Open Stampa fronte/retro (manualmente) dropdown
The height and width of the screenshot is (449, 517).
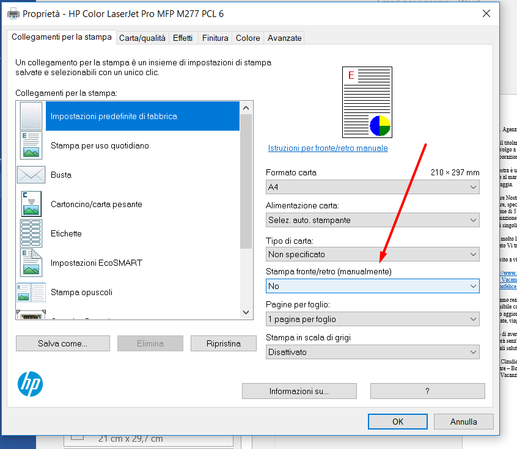coord(373,286)
